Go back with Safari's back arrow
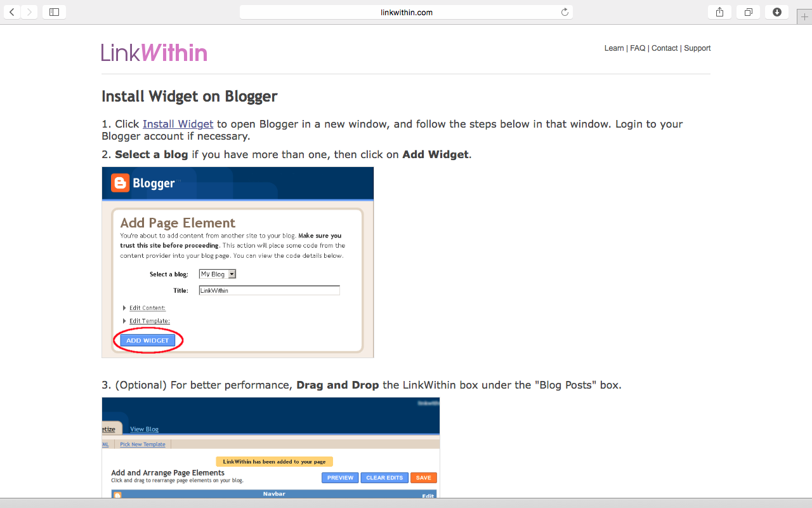Screen dimensions: 812x508 (12, 12)
